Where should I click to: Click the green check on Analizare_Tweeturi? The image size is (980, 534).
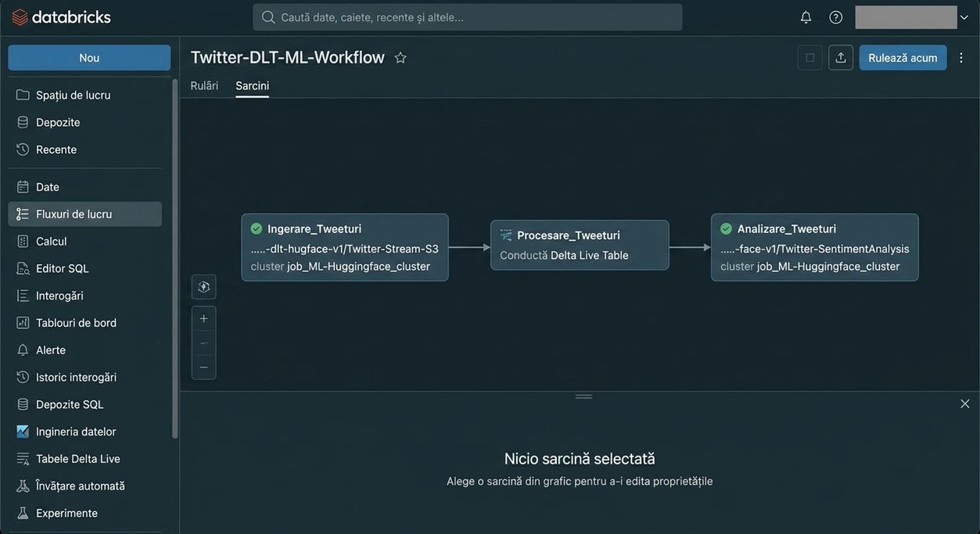point(726,228)
